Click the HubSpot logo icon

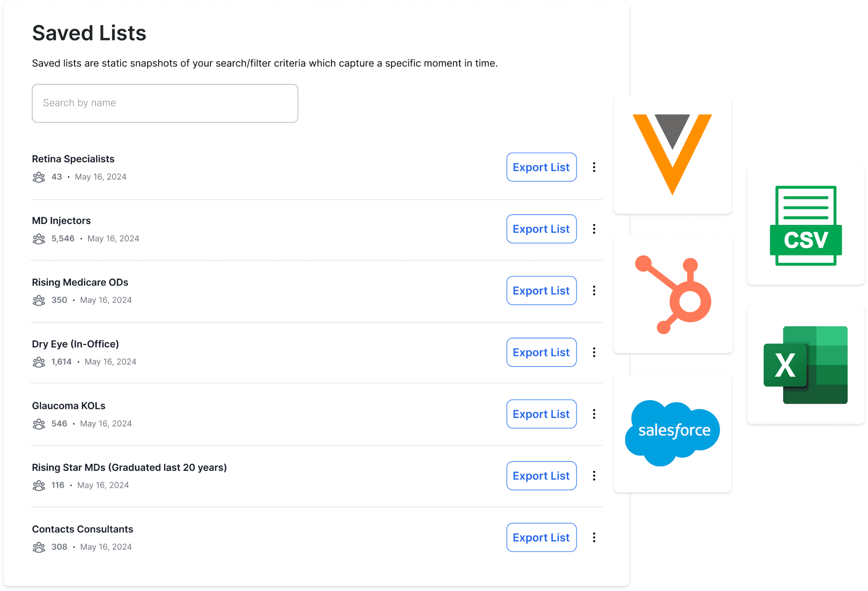[x=673, y=295]
